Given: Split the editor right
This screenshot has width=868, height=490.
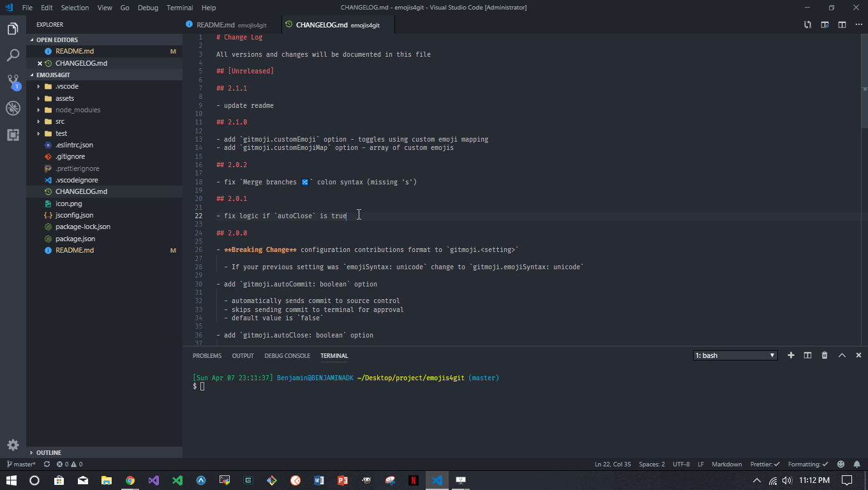Looking at the screenshot, I should click(x=842, y=25).
